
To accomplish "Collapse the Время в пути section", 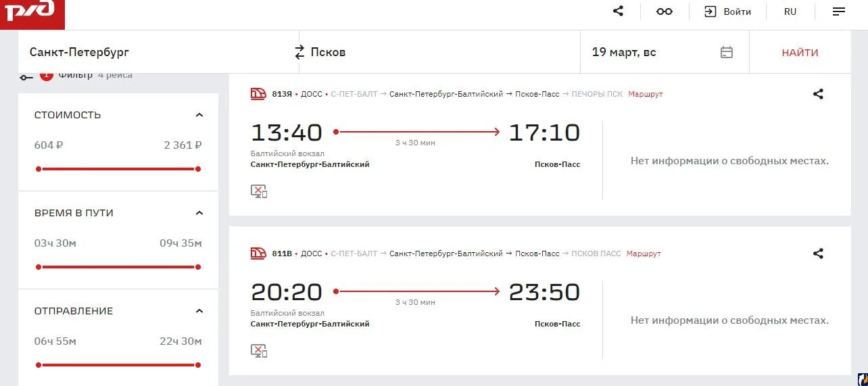I will click(199, 213).
